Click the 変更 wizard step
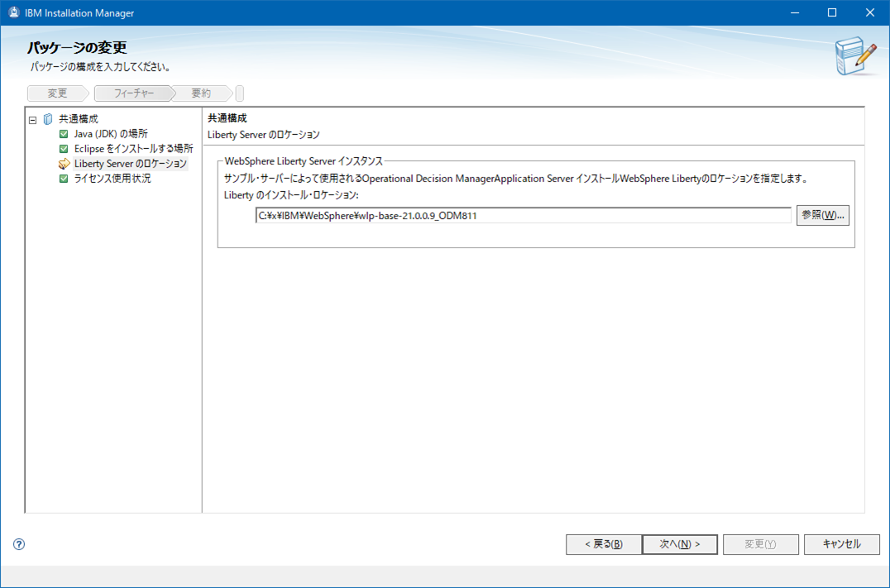This screenshot has width=890, height=588. pos(57,93)
